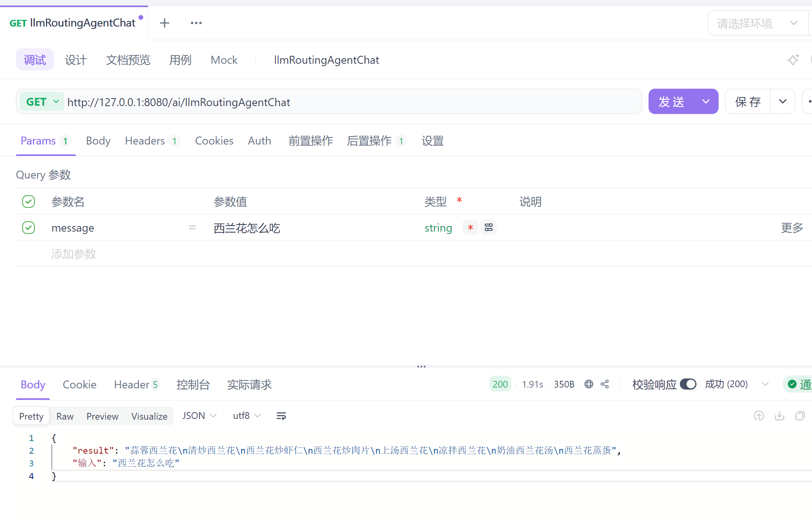The height and width of the screenshot is (521, 812).
Task: Open the GET method dropdown
Action: tap(42, 102)
